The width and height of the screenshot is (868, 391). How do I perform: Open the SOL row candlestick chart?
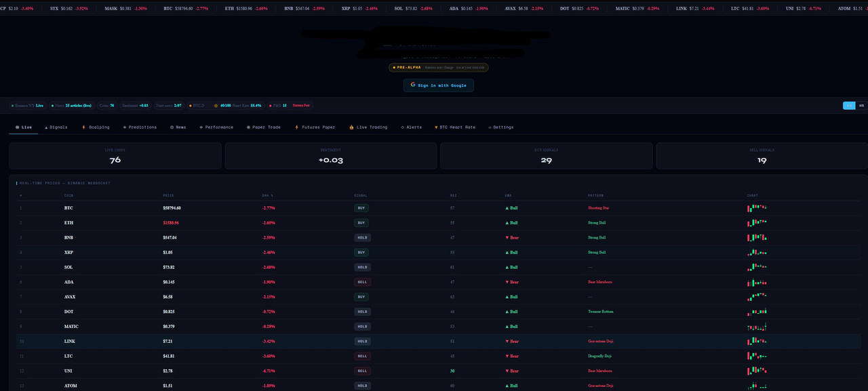[757, 267]
